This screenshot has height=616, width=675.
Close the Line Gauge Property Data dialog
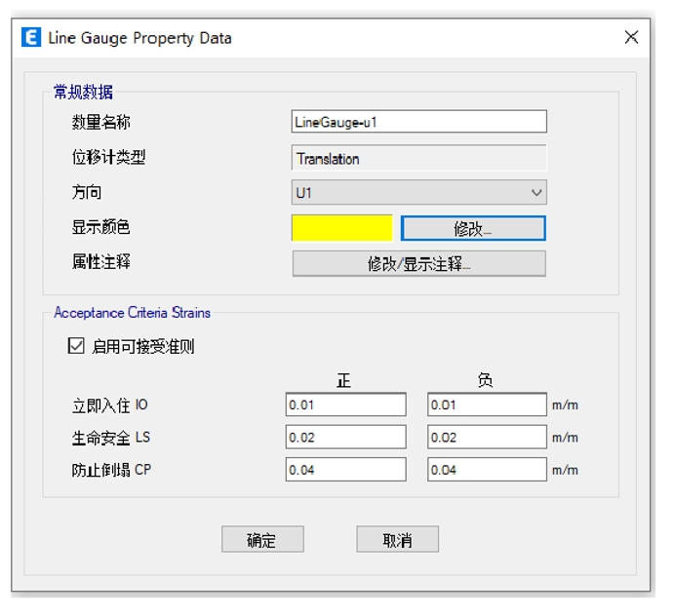(631, 38)
